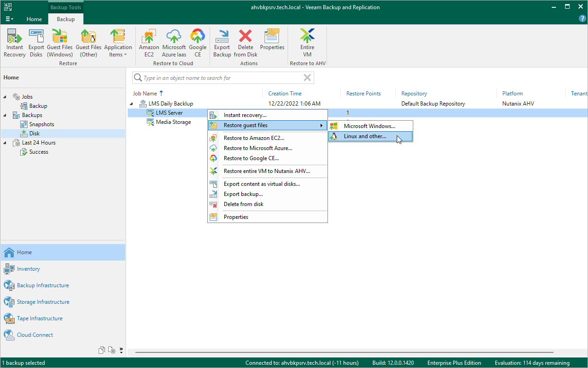Open the Backup Infrastructure view
This screenshot has width=588, height=368.
(x=63, y=285)
